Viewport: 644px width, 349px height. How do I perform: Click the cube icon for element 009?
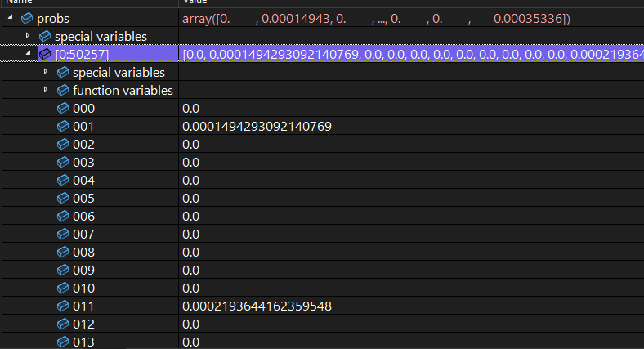tap(63, 271)
